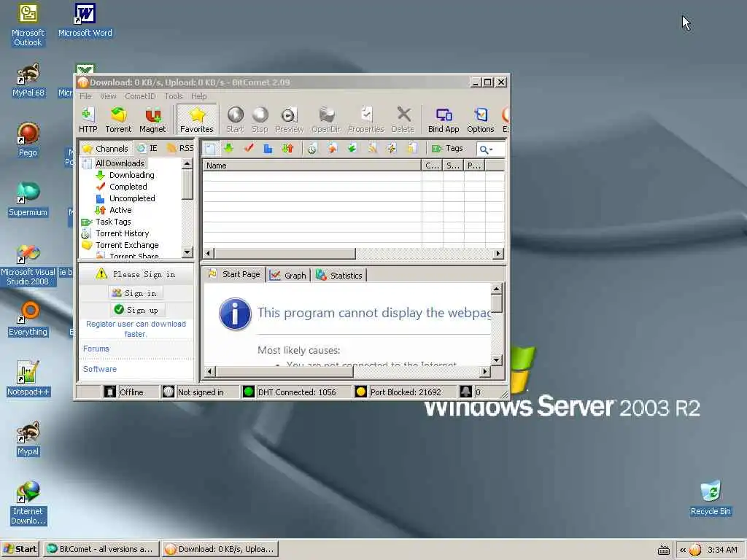
Task: Click the BitComet system tray icon
Action: [695, 550]
